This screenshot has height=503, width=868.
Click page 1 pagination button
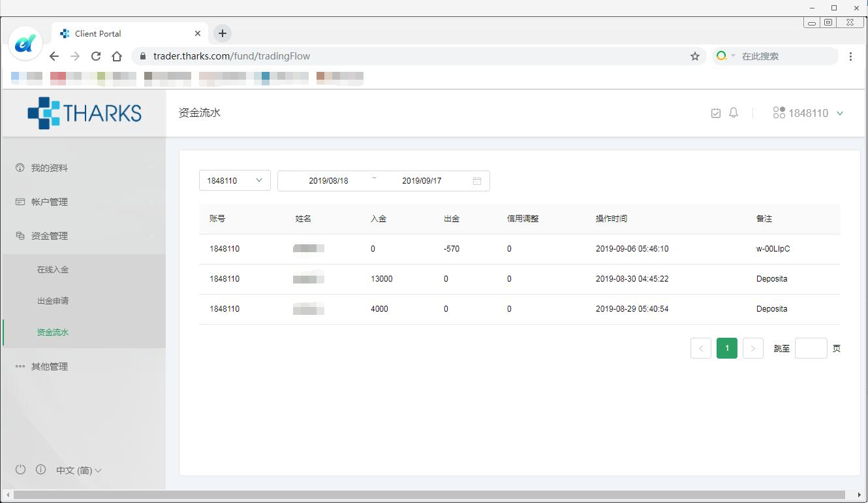[x=727, y=348]
